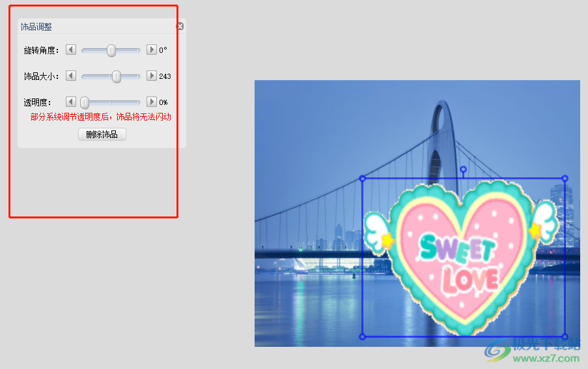Click left arrow for 透明度

click(71, 102)
